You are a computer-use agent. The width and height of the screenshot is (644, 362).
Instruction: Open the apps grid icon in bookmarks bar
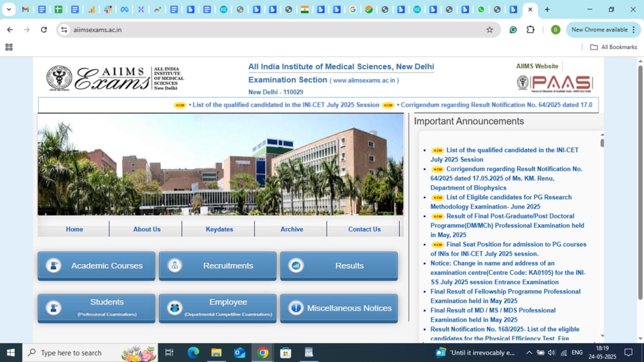(9, 47)
